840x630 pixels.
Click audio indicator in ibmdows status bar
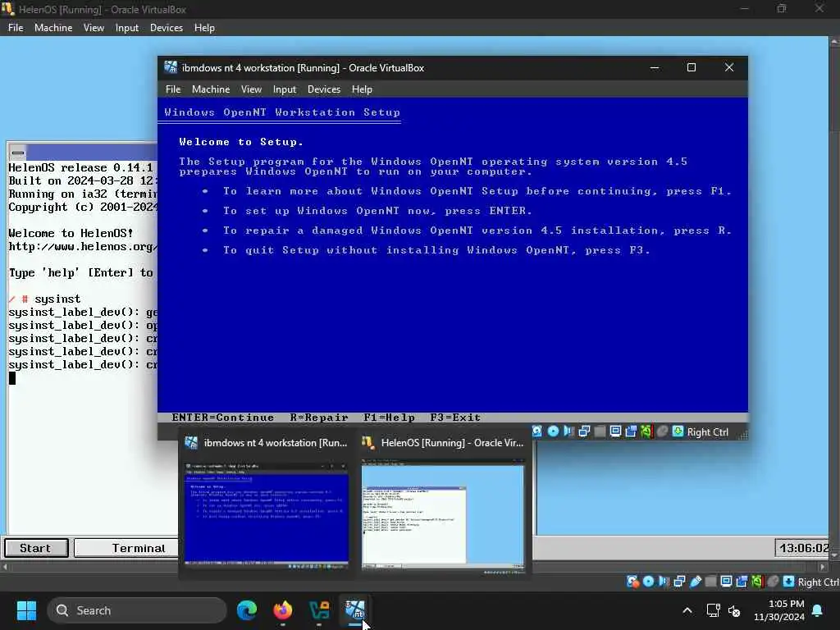point(569,431)
